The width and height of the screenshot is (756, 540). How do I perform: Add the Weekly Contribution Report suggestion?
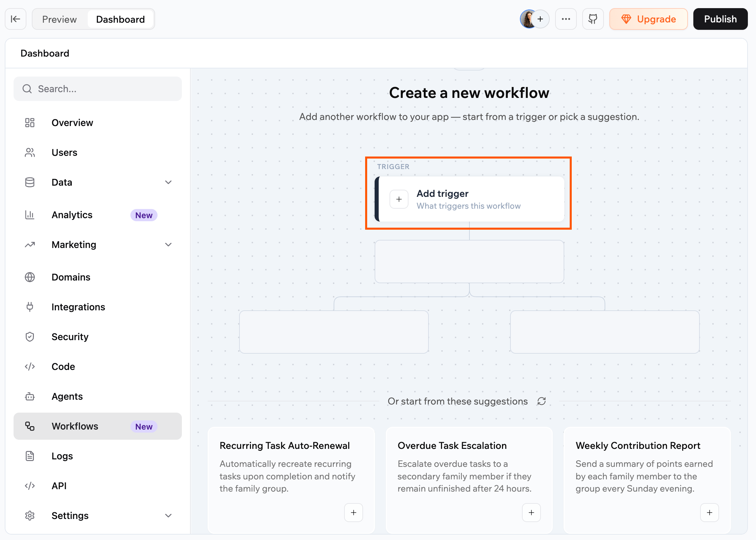click(x=710, y=513)
